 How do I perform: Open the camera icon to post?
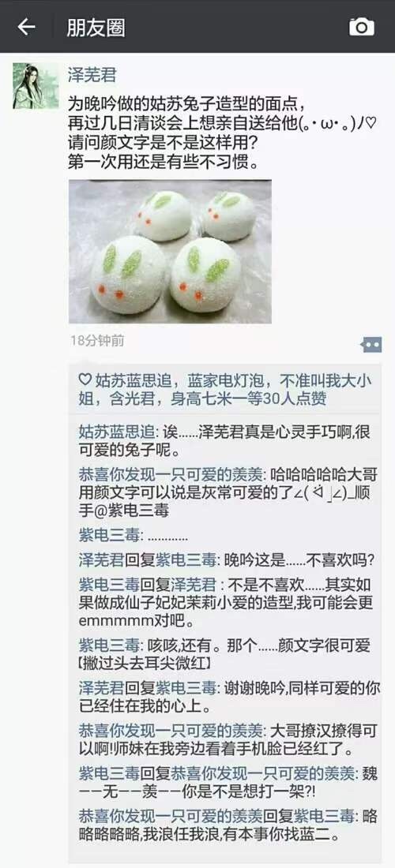tap(361, 27)
